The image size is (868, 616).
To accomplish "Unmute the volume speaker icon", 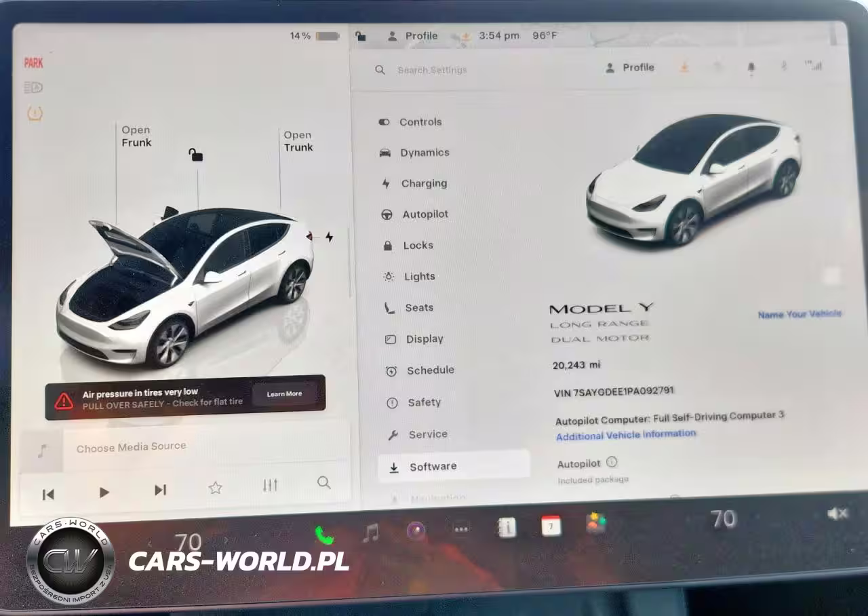I will point(837,514).
